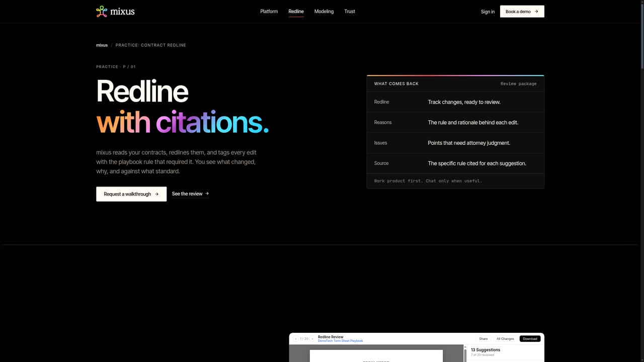Click the 'Review package' label
This screenshot has width=644, height=362.
pos(518,84)
